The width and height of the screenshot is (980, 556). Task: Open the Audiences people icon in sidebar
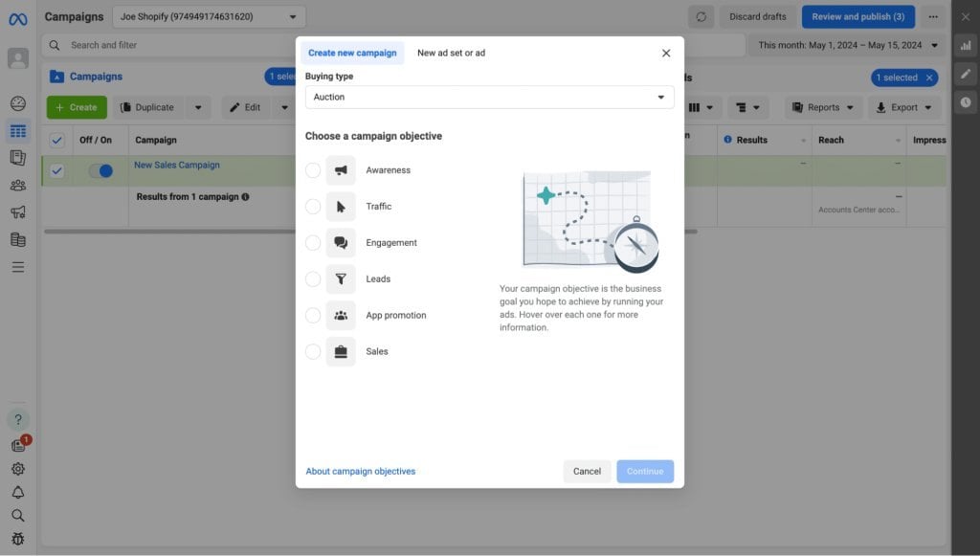pos(18,185)
